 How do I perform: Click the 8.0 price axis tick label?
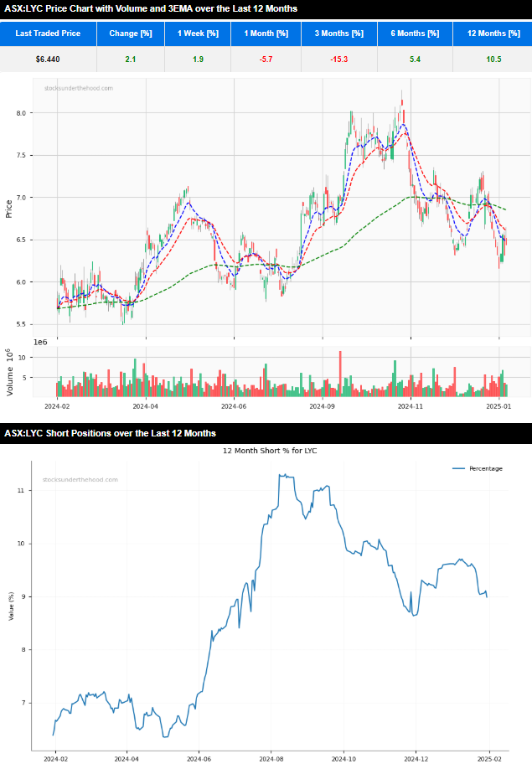point(21,113)
